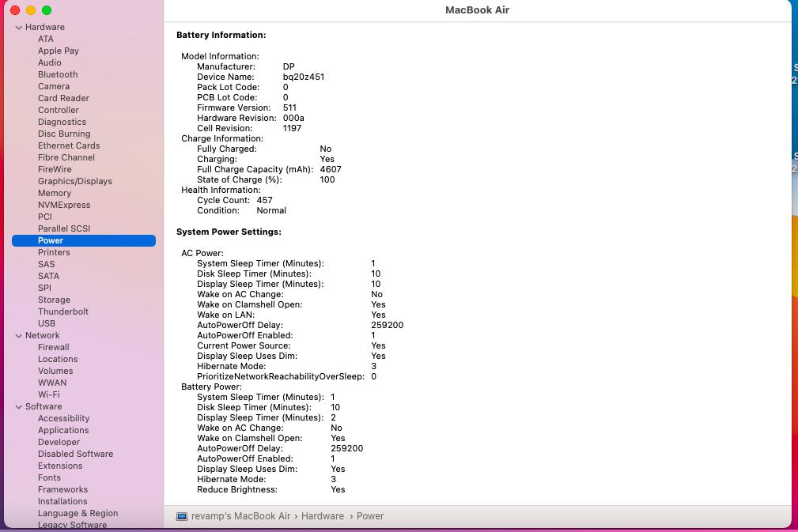Collapse the Software section chevron
This screenshot has width=798, height=532.
tap(19, 407)
